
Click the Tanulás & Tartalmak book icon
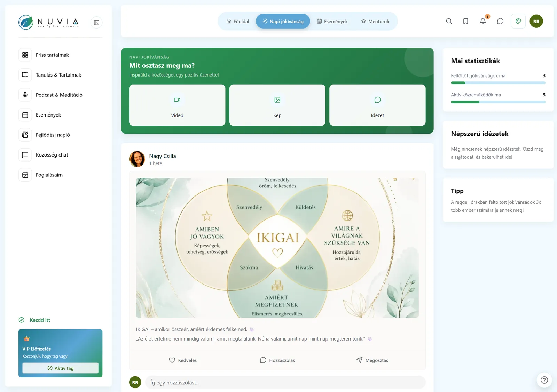coord(25,75)
